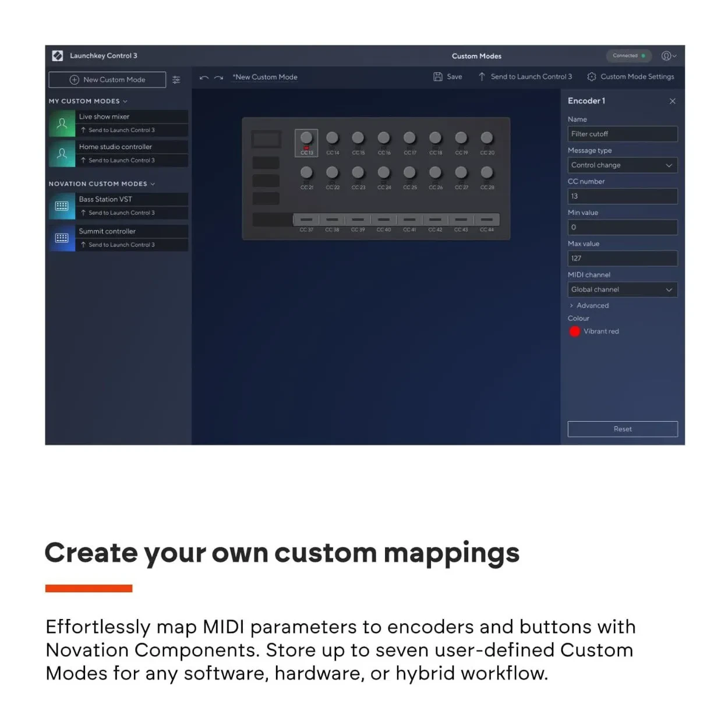Click the Bass Station VST keyboard icon
Screen dimensions: 728x728
pyautogui.click(x=62, y=206)
